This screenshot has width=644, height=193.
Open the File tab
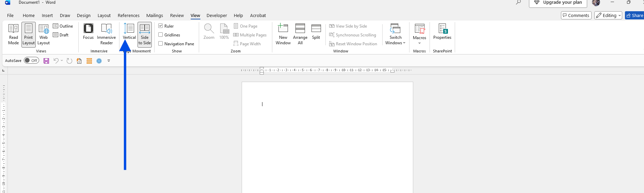[11, 15]
